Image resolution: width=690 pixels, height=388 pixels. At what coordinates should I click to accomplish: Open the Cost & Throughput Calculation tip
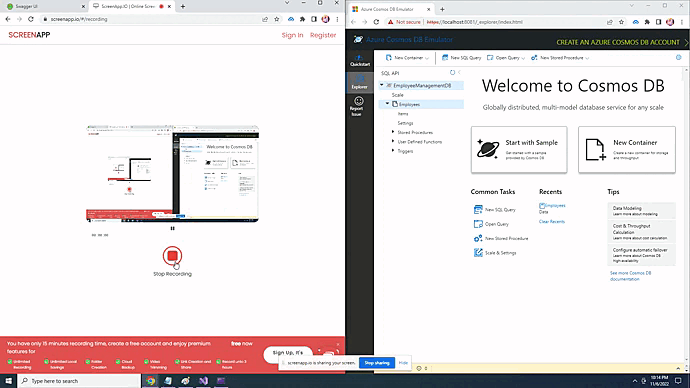pos(641,231)
